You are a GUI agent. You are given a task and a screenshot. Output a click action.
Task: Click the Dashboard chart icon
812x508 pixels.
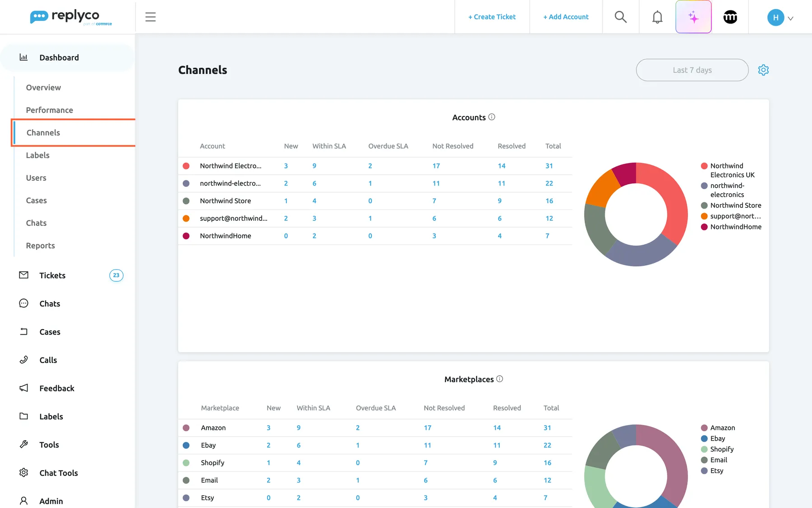pyautogui.click(x=23, y=57)
